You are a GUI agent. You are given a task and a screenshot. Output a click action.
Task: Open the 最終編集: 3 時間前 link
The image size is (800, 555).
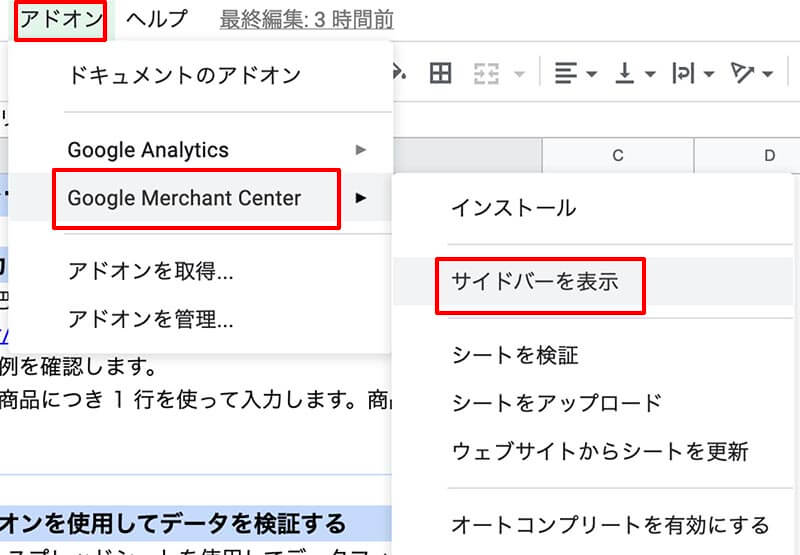point(307,20)
